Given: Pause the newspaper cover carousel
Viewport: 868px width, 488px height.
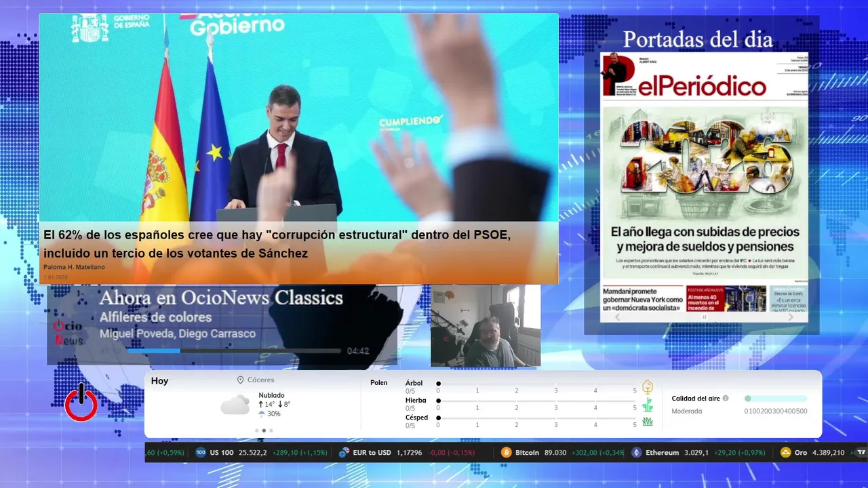Looking at the screenshot, I should [704, 317].
